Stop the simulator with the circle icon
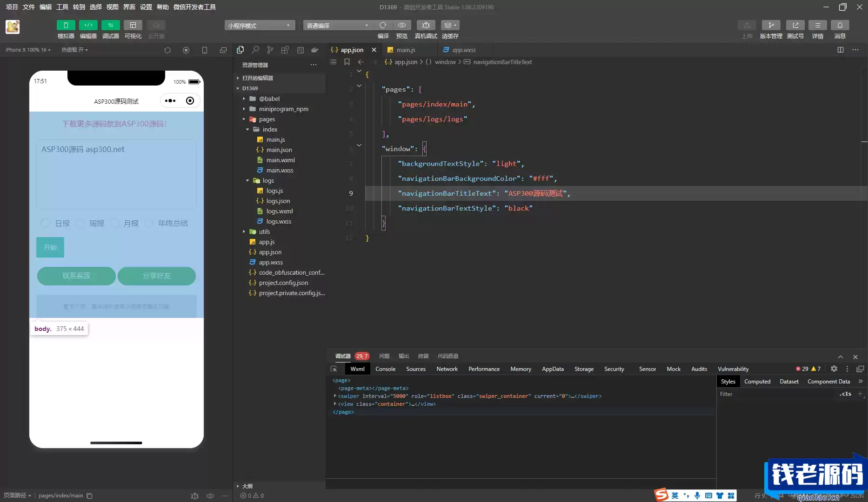The width and height of the screenshot is (868, 502). click(x=186, y=50)
